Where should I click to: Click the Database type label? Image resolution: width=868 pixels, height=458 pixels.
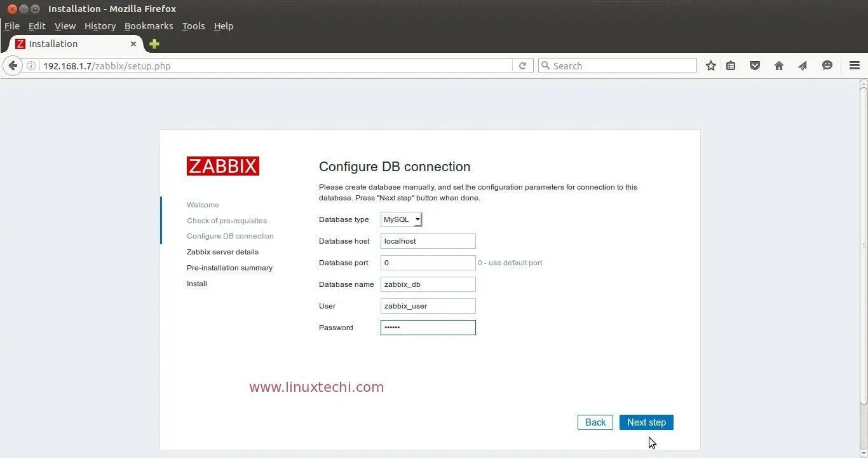pyautogui.click(x=344, y=219)
